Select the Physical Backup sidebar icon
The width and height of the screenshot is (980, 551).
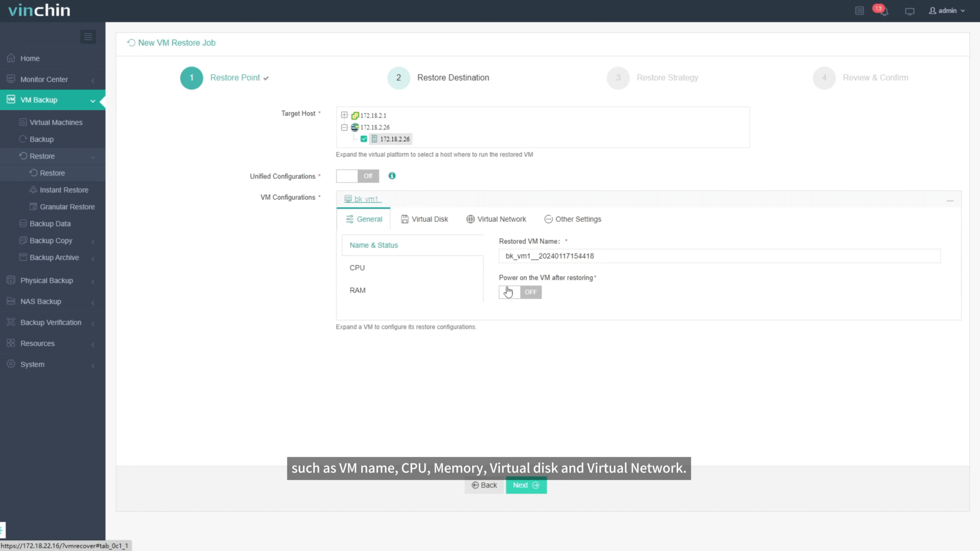pyautogui.click(x=10, y=280)
